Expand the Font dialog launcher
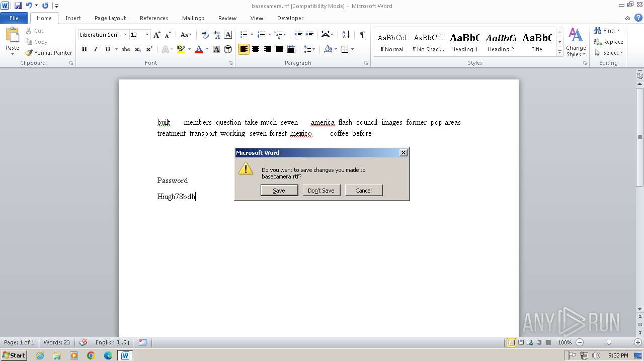Screen dimensions: 644x362 (230, 63)
